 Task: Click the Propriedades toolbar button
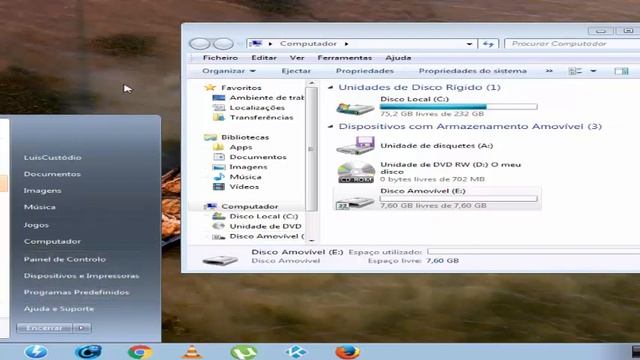364,71
